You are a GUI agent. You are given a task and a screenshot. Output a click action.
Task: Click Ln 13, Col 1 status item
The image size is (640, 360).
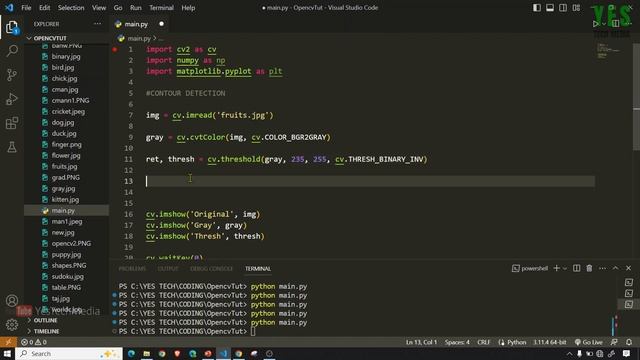pos(421,342)
